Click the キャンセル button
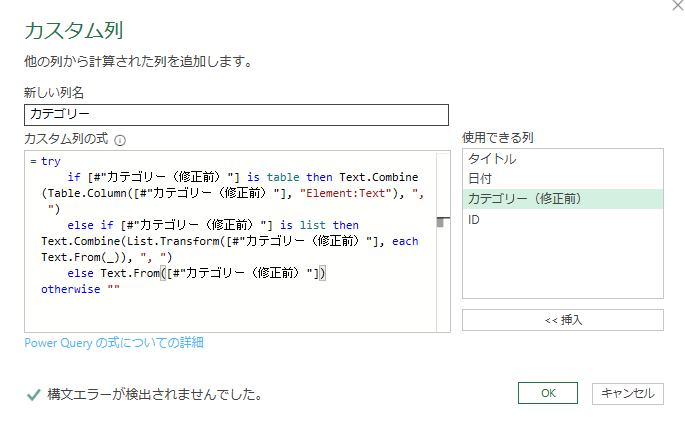685x427 pixels. click(x=627, y=393)
